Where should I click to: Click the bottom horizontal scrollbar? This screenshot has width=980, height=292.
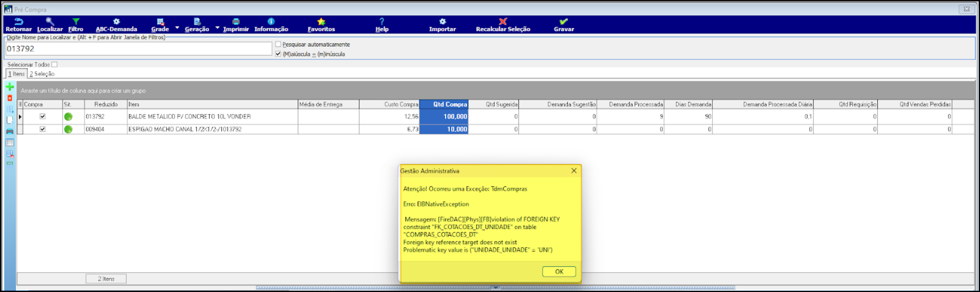click(x=495, y=288)
